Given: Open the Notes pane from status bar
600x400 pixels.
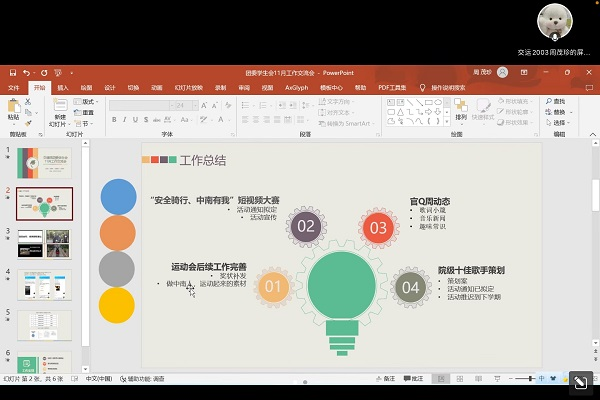Looking at the screenshot, I should (x=388, y=379).
